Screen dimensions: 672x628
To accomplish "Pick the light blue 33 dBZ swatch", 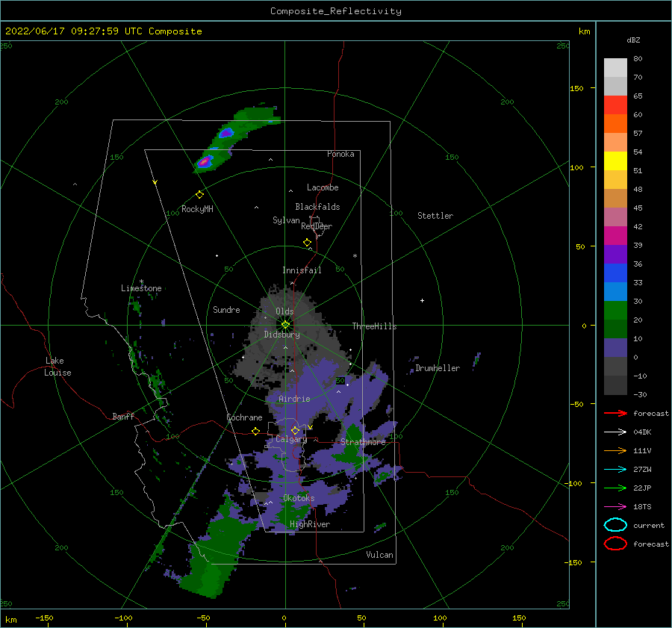I will pyautogui.click(x=615, y=291).
